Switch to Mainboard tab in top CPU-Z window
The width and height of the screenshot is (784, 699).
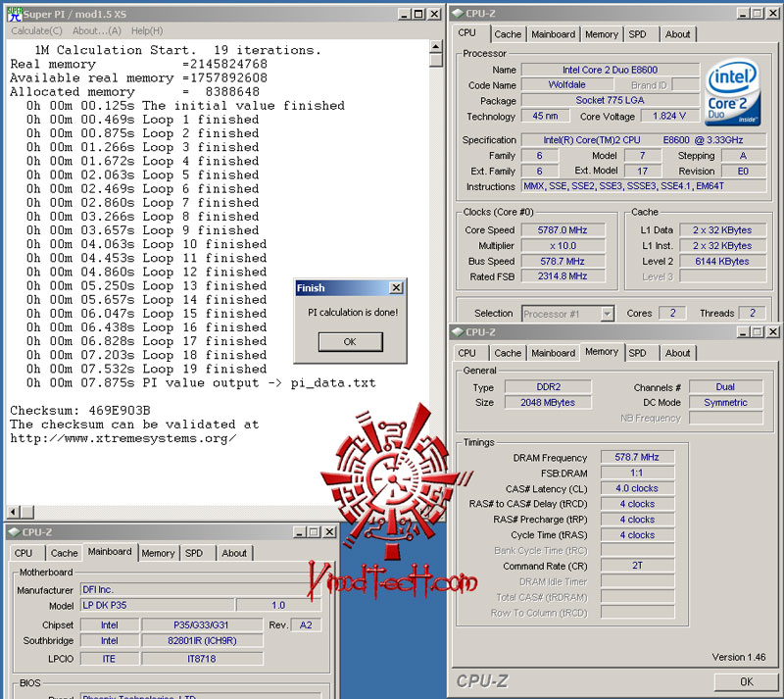pos(553,34)
